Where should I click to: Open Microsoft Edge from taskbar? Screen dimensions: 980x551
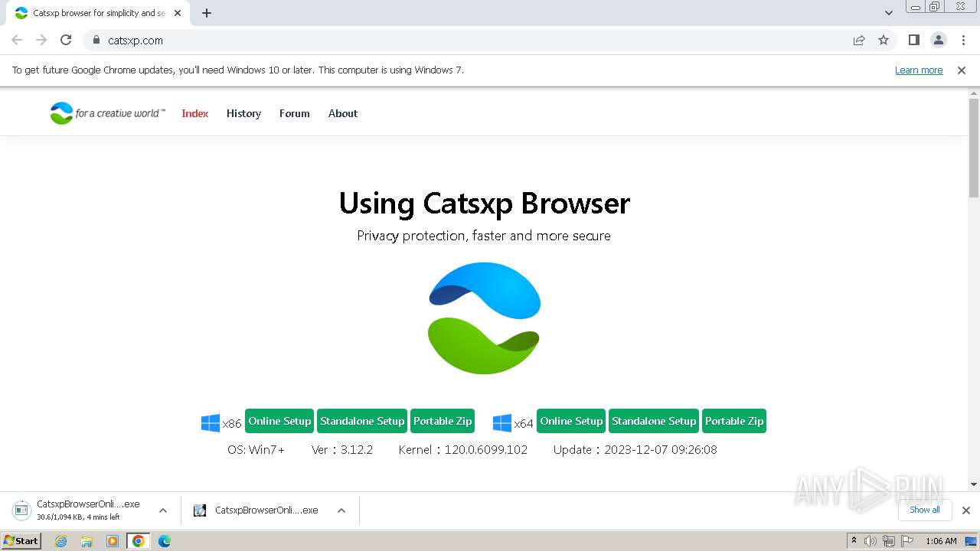pos(165,541)
